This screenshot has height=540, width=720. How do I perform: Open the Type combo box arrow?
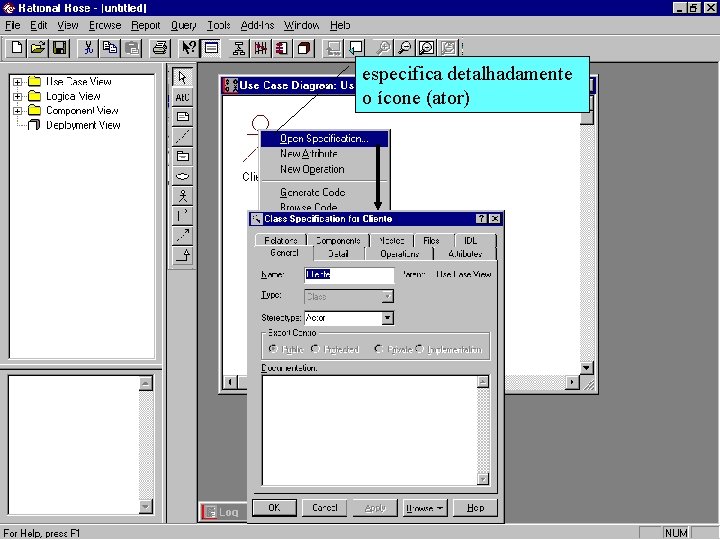[x=388, y=297]
